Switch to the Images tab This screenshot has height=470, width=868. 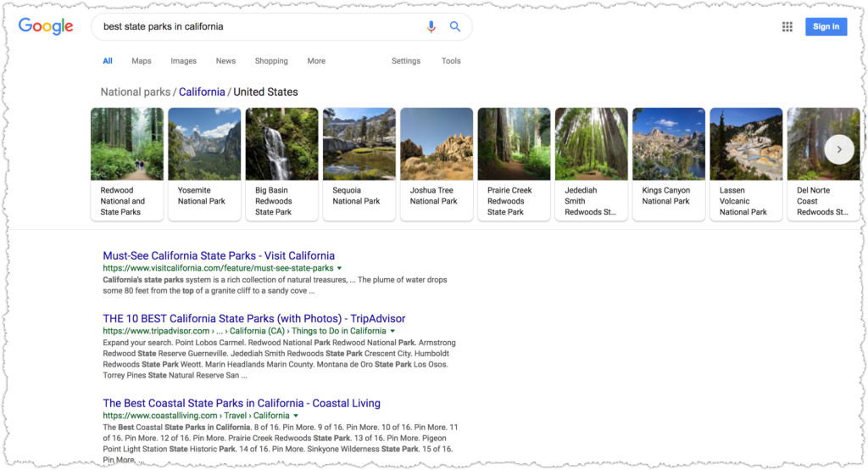[183, 61]
